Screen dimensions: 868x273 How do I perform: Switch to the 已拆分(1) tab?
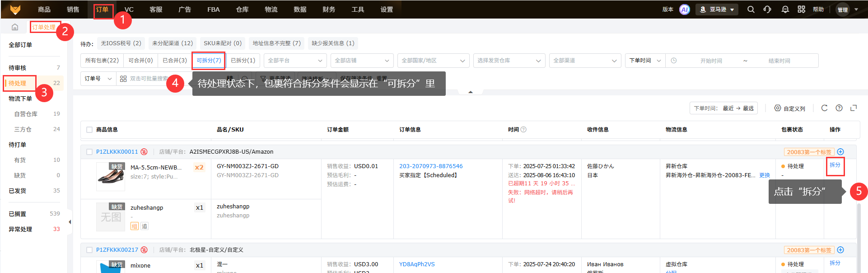243,61
